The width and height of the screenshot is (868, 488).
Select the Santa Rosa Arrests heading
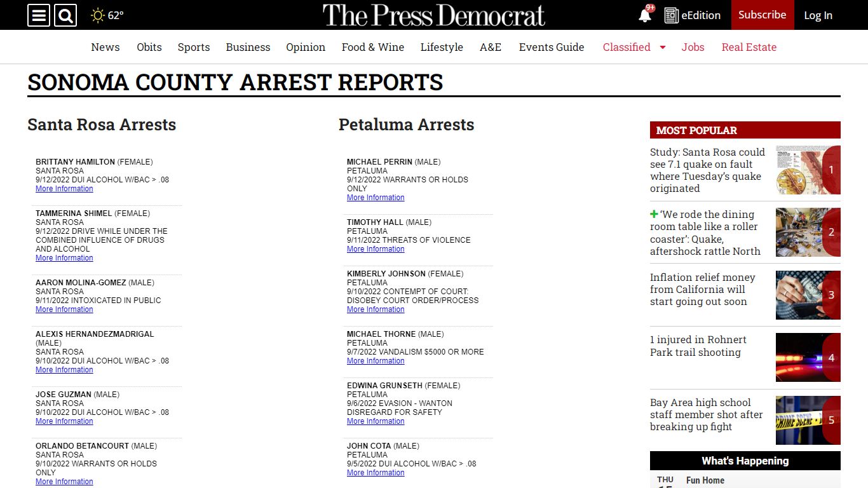tap(102, 125)
